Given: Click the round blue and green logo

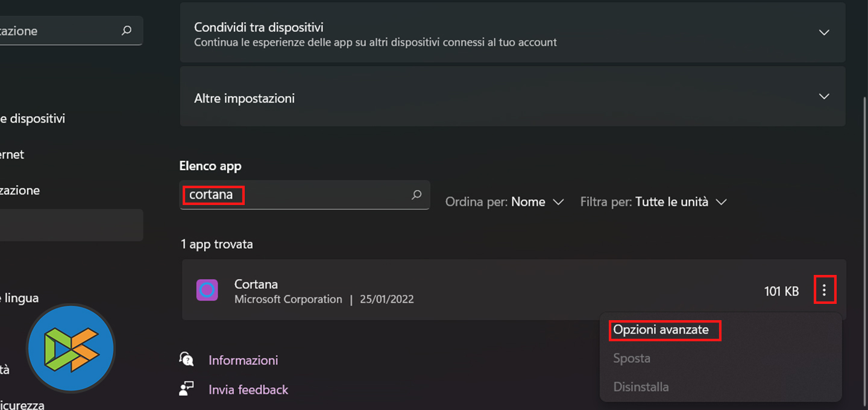Looking at the screenshot, I should 71,348.
